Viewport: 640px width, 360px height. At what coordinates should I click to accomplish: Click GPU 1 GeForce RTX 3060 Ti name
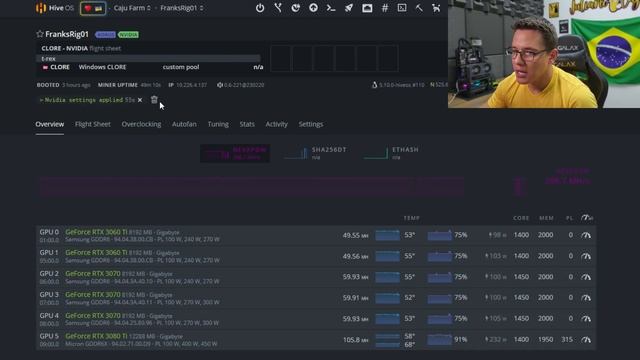tap(96, 253)
